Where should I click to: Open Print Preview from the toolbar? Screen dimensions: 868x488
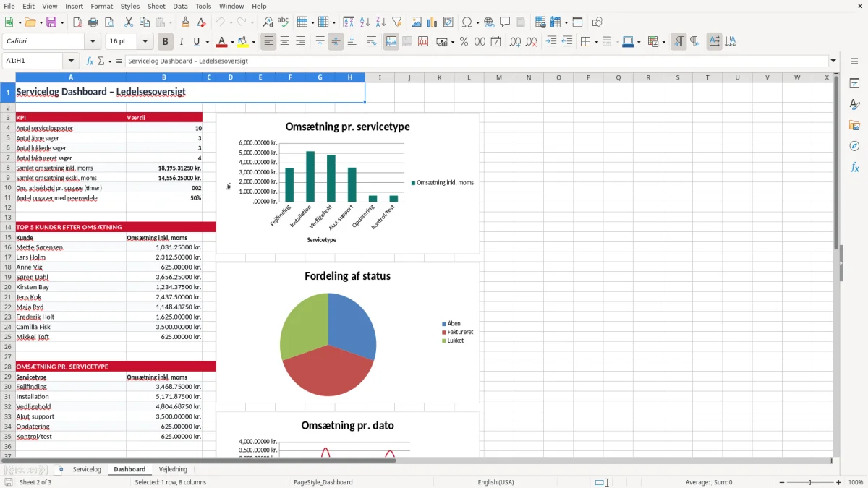coord(109,22)
